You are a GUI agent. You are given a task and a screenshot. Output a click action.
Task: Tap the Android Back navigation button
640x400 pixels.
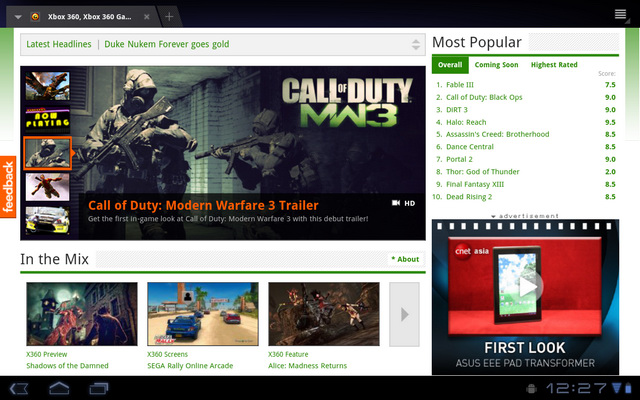(x=19, y=388)
